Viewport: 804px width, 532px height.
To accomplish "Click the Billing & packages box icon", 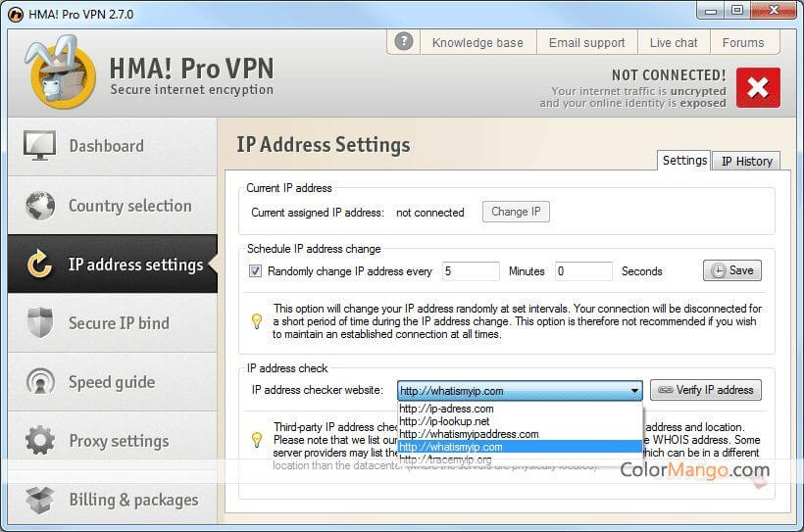I will (x=40, y=500).
